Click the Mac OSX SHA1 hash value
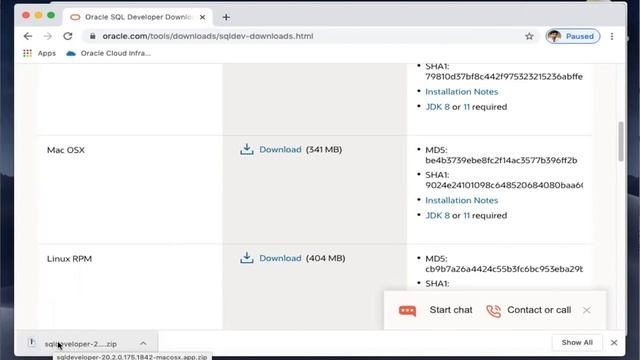Screen dimensions: 640x360 tap(504, 185)
